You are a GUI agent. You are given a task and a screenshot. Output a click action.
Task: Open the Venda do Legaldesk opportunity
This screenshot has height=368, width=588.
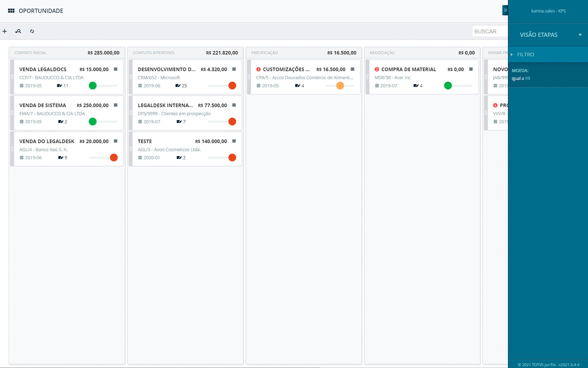(x=47, y=141)
